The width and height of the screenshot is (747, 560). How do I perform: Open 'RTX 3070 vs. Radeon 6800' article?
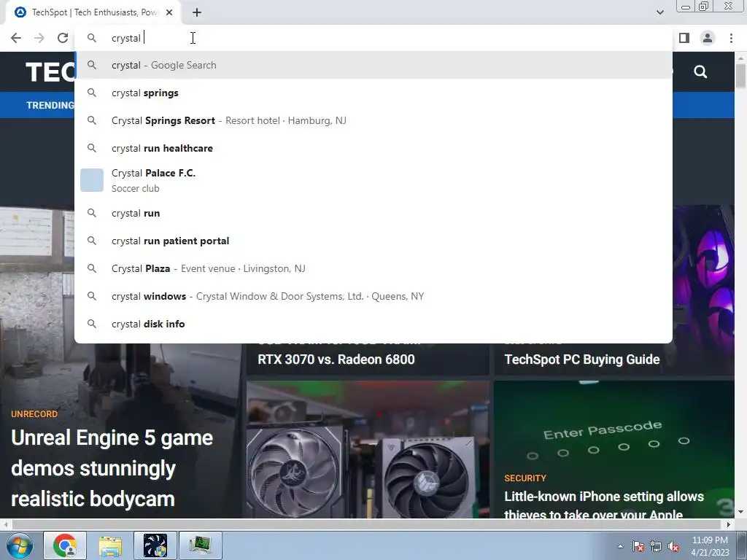336,359
